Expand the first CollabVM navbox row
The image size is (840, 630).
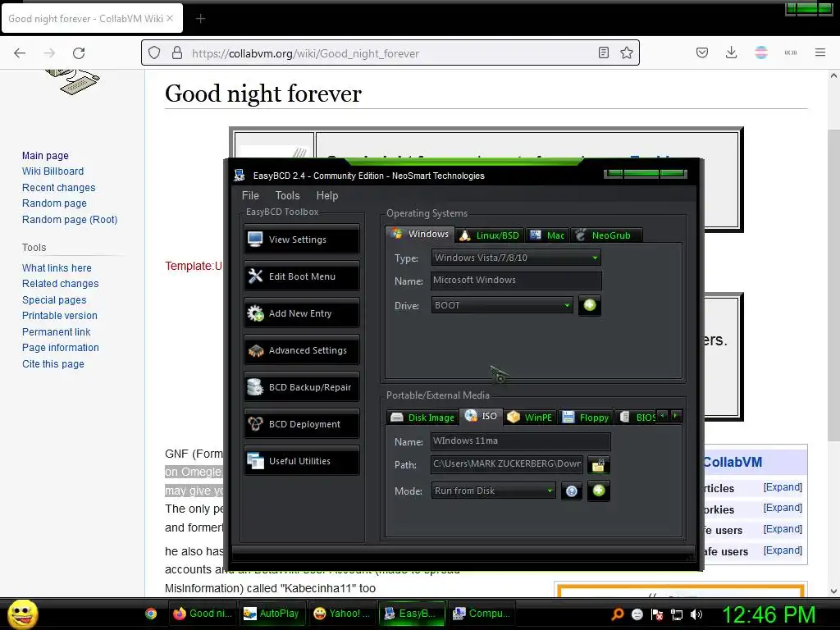(783, 487)
